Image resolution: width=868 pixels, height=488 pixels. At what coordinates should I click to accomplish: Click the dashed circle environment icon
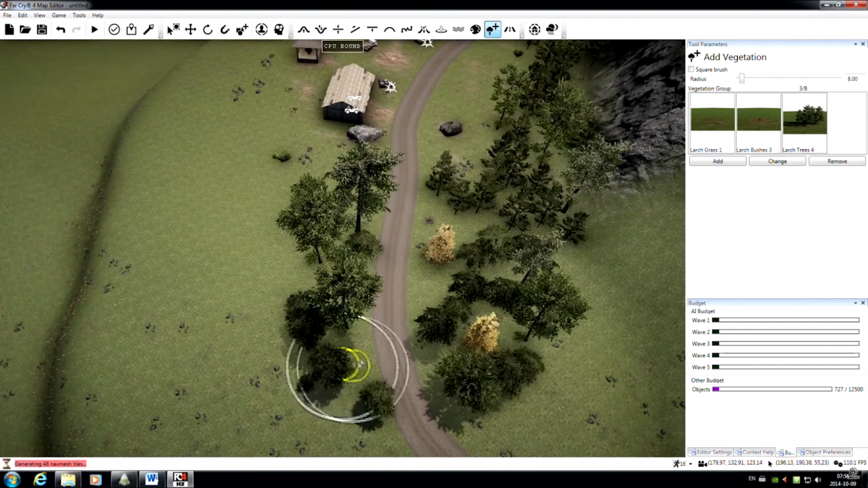click(x=535, y=29)
